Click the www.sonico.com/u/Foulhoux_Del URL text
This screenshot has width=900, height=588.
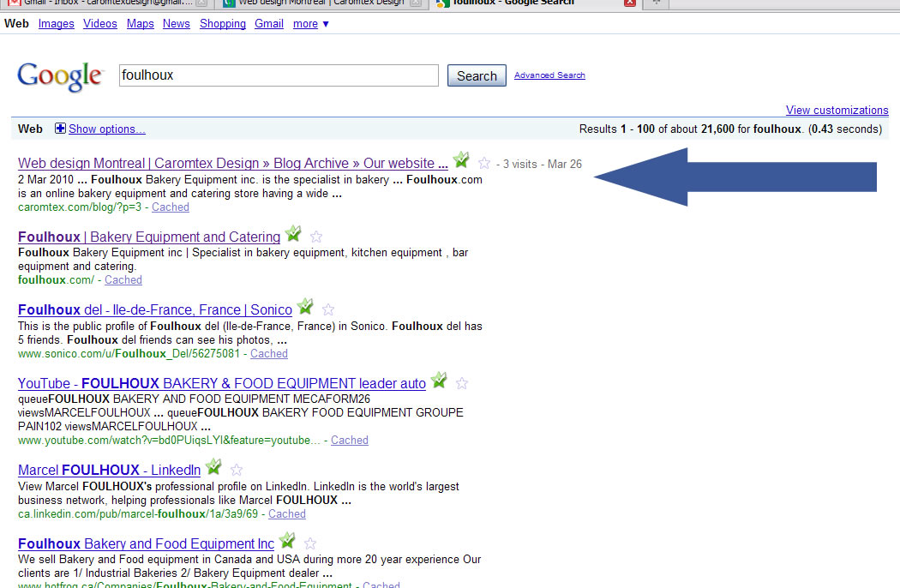tap(129, 354)
